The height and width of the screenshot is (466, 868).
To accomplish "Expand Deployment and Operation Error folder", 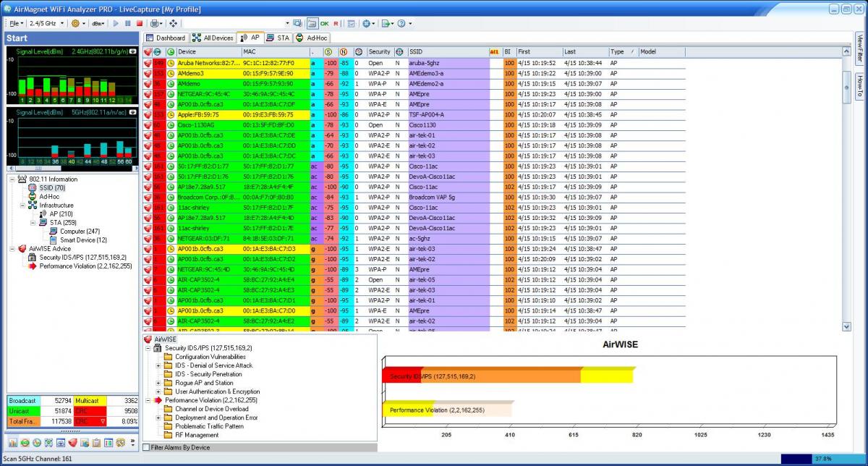I will pos(158,418).
